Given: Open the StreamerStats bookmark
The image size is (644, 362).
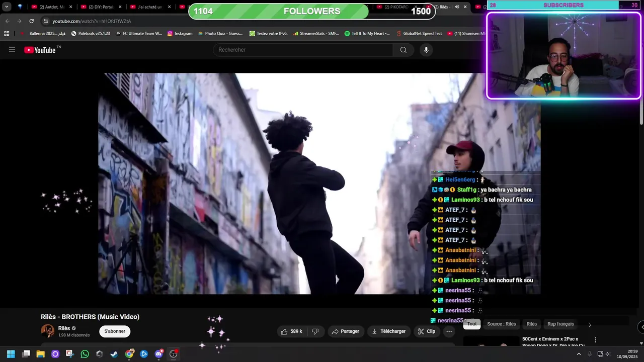Looking at the screenshot, I should 316,34.
